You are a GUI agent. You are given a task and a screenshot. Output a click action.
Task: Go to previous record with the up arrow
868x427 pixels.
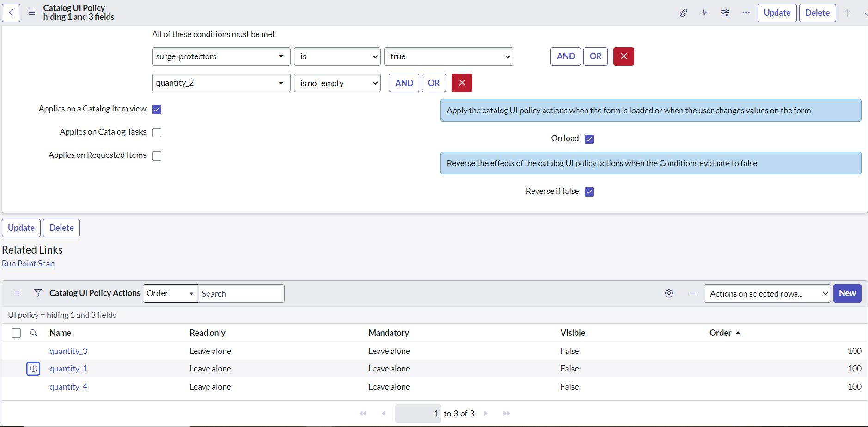pos(847,13)
